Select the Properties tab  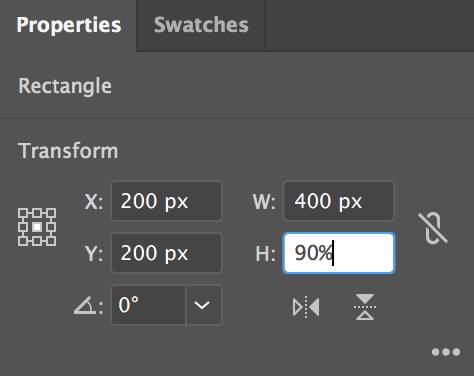(x=68, y=25)
